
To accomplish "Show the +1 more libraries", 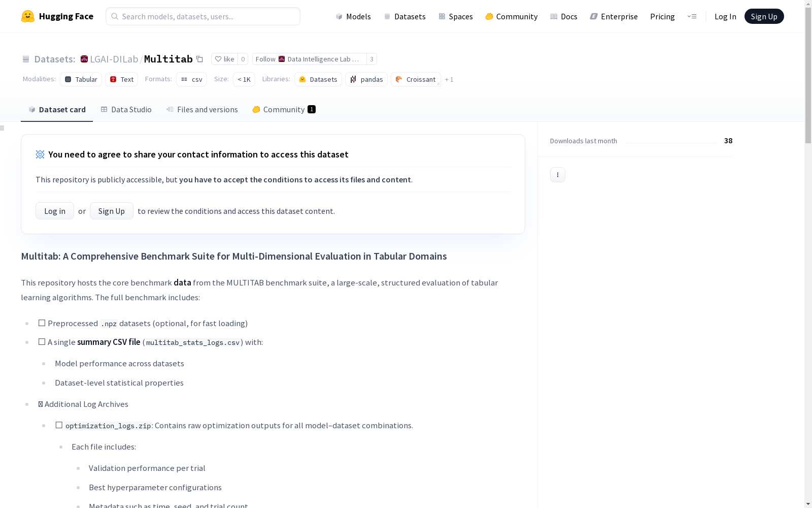I will (x=449, y=79).
